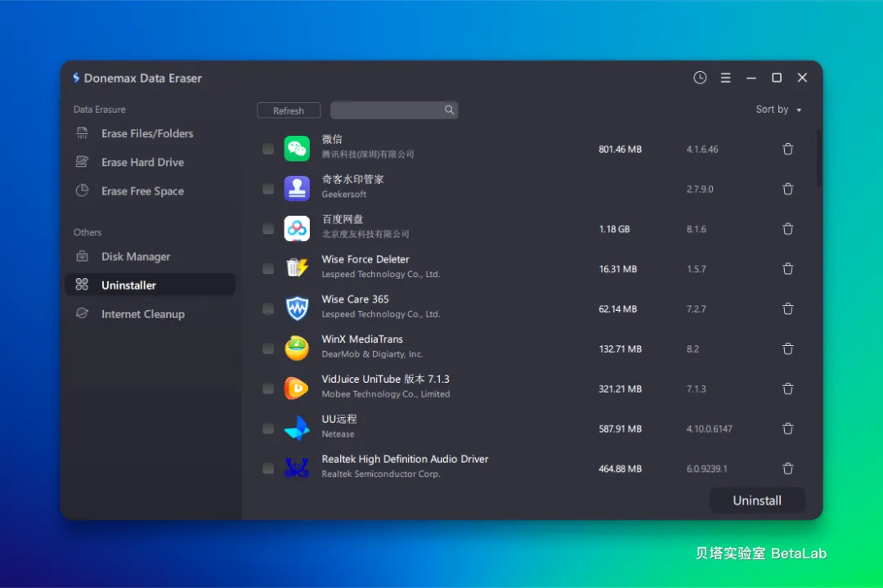Viewport: 883px width, 588px height.
Task: Open the hamburger menu icon
Action: click(725, 78)
